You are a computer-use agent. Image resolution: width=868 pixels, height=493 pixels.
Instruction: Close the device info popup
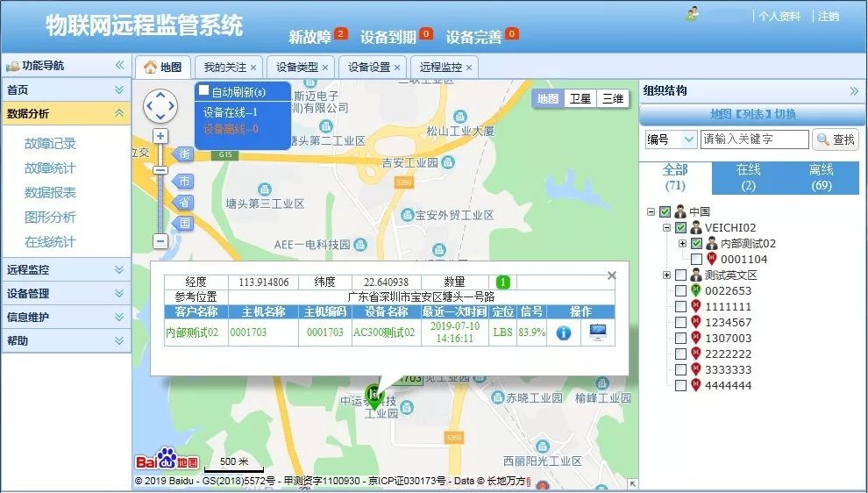(x=612, y=275)
